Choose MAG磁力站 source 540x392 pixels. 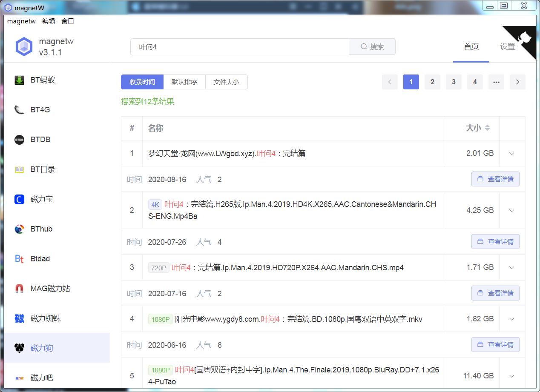57,289
